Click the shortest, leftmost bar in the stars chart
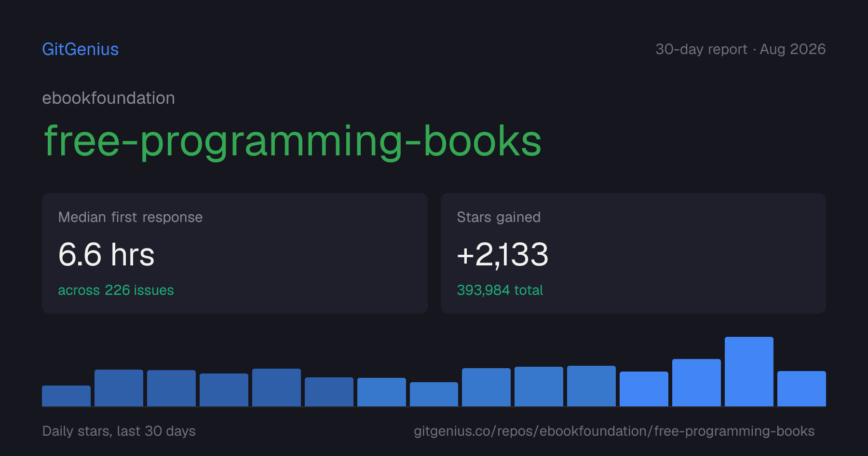 pos(66,396)
